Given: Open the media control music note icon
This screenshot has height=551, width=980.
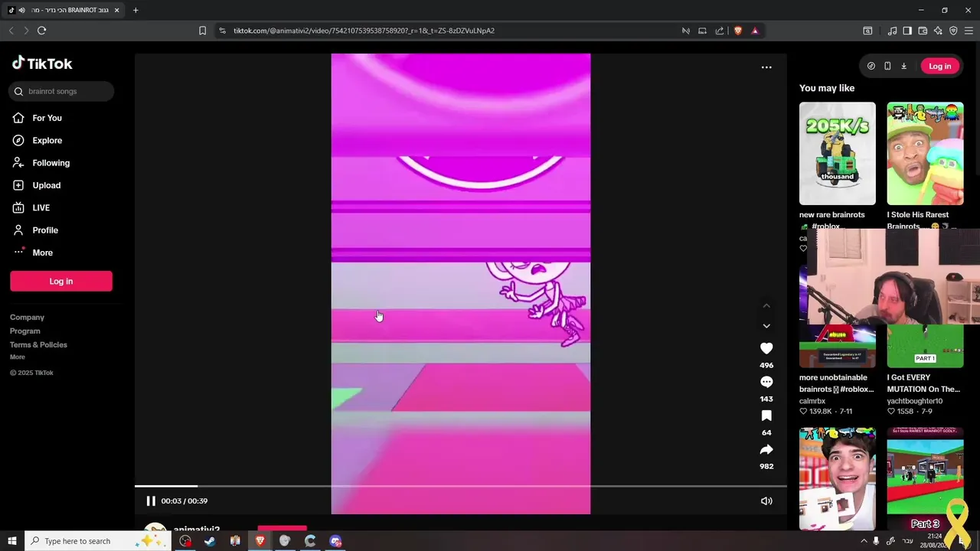Looking at the screenshot, I should pos(892,31).
